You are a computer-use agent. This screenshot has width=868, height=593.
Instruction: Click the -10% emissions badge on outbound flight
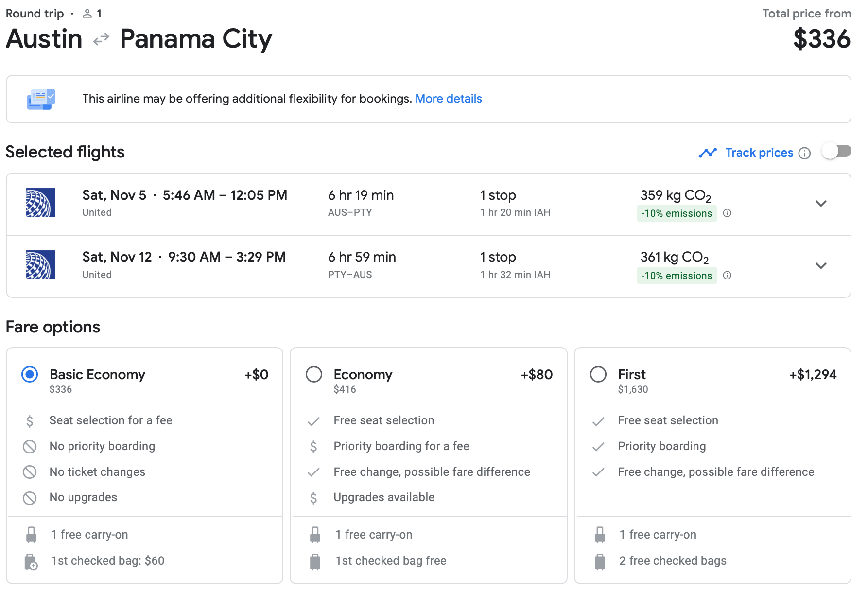click(677, 213)
